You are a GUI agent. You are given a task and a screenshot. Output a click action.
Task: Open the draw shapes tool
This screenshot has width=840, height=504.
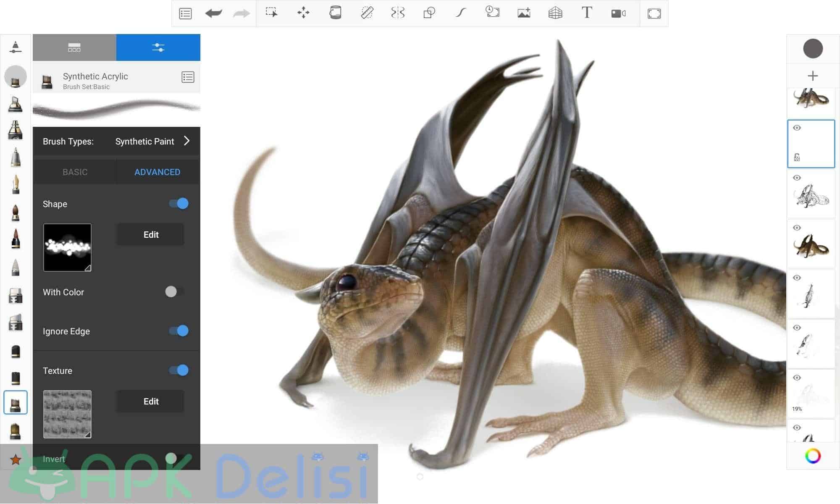coord(429,13)
